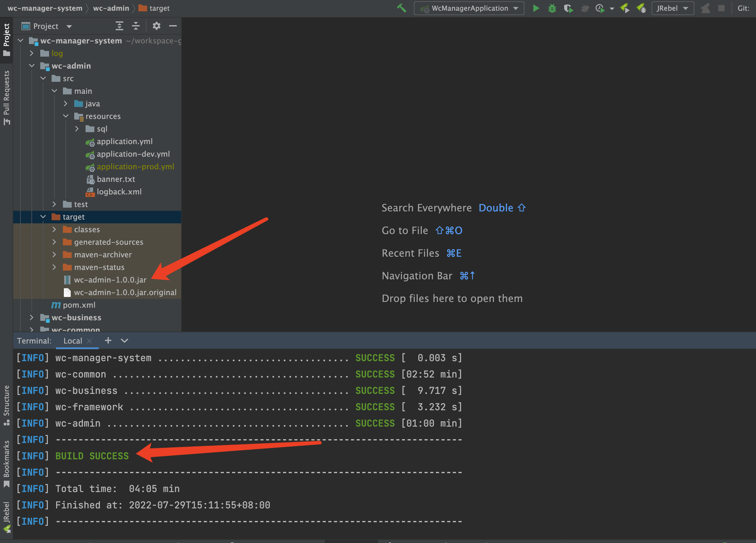This screenshot has height=543, width=756.
Task: Expand the generated-sources folder
Action: (x=54, y=242)
